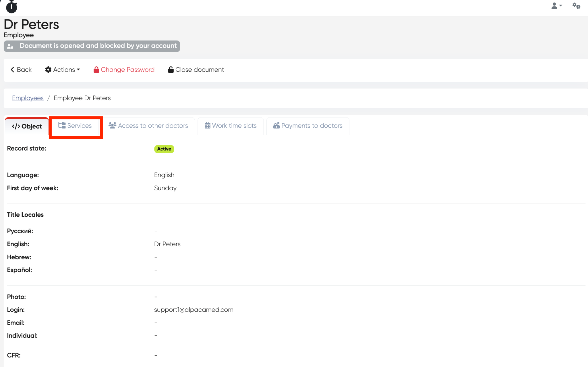Viewport: 588px width, 367px height.
Task: Open the settings gears icon
Action: pos(576,6)
